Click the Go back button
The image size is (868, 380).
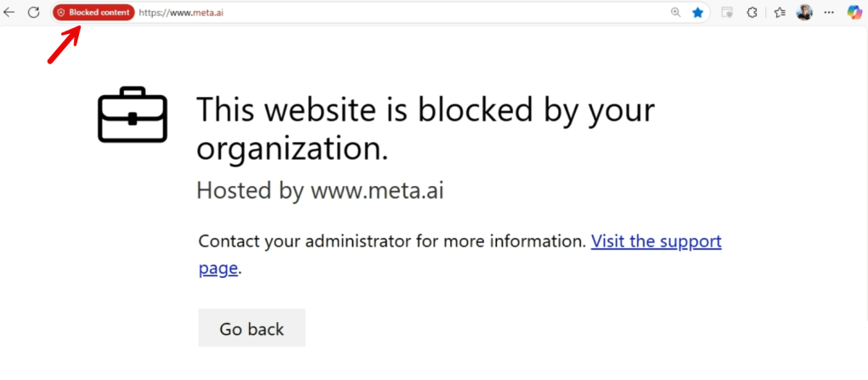251,328
